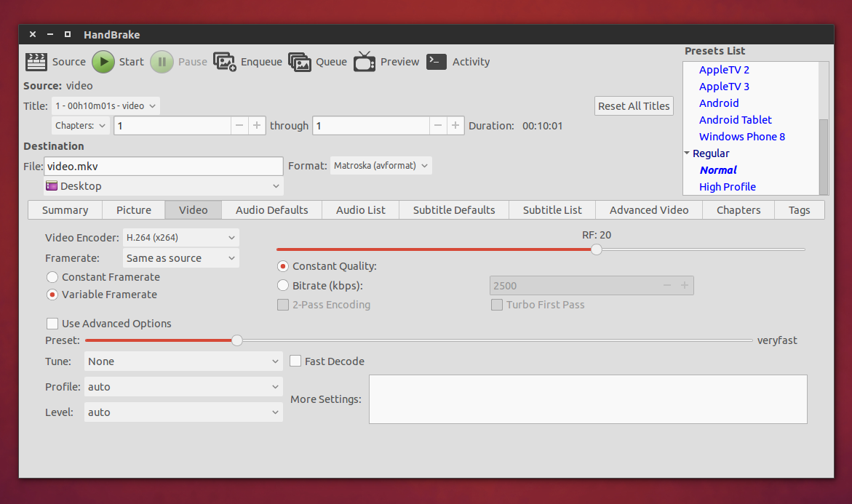Click the File name input field
This screenshot has height=504, width=852.
point(164,167)
